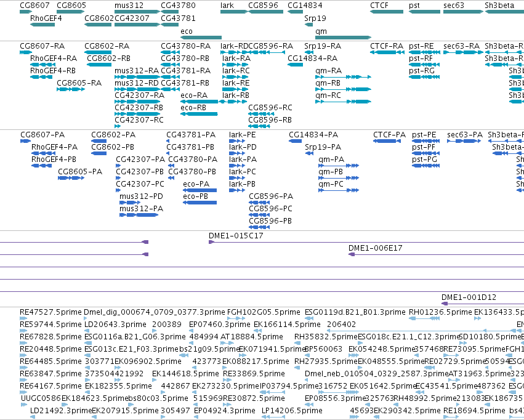
Task: Click the eco gene glyph
Action: 201,38
